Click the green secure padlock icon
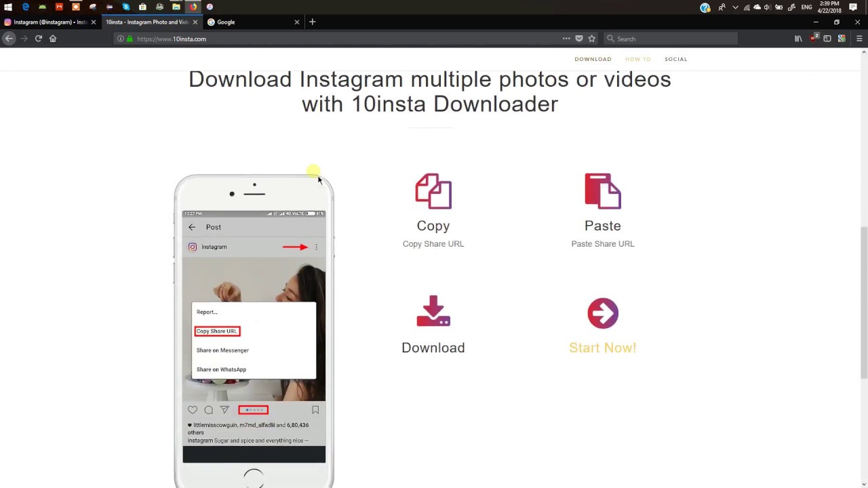Viewport: 868px width, 488px height. tap(130, 39)
